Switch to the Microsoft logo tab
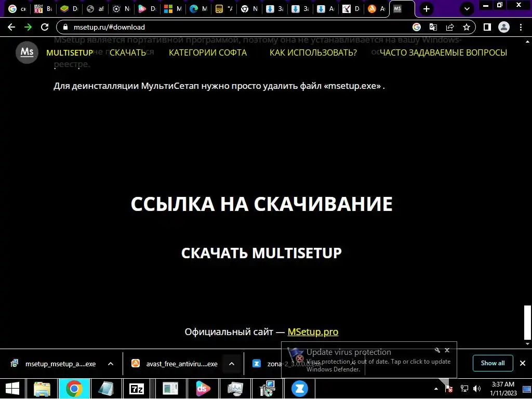The image size is (532, 399). pyautogui.click(x=172, y=9)
